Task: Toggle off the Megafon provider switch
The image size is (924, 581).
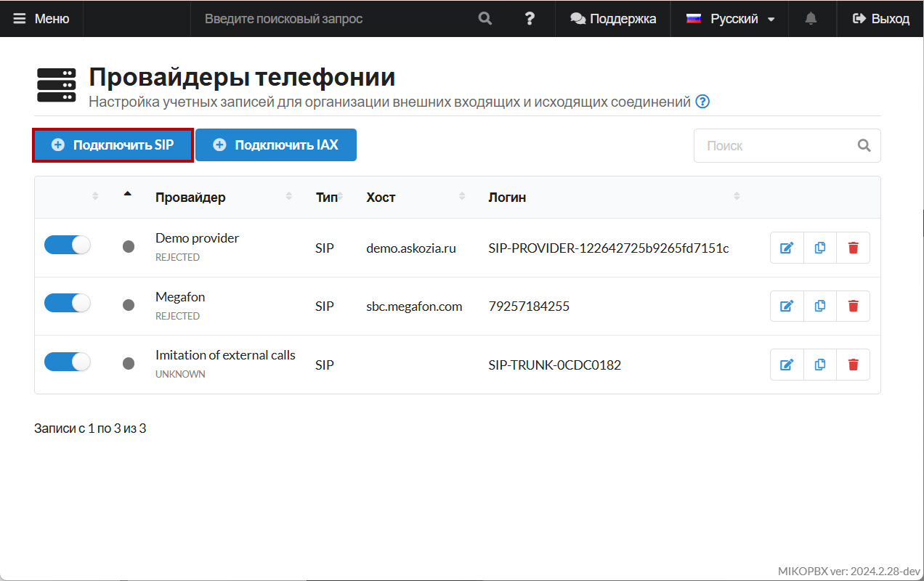Action: [x=67, y=304]
